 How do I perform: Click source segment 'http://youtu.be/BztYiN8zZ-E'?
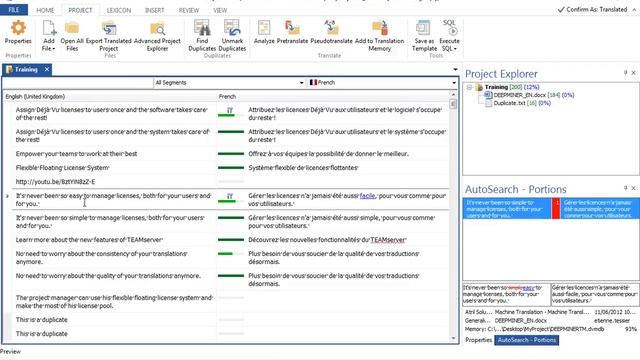[x=55, y=182]
